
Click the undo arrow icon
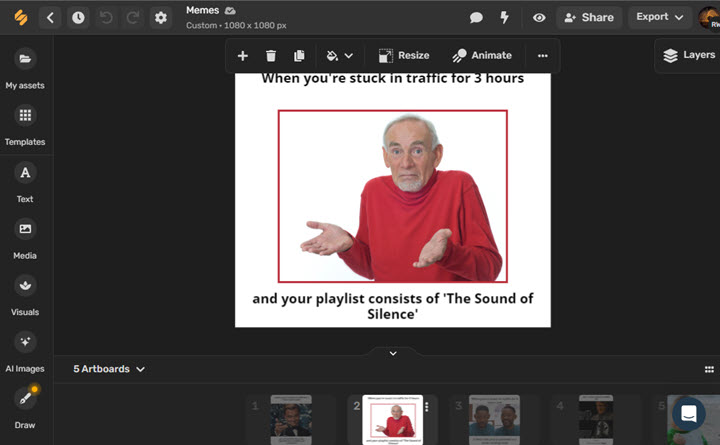106,18
